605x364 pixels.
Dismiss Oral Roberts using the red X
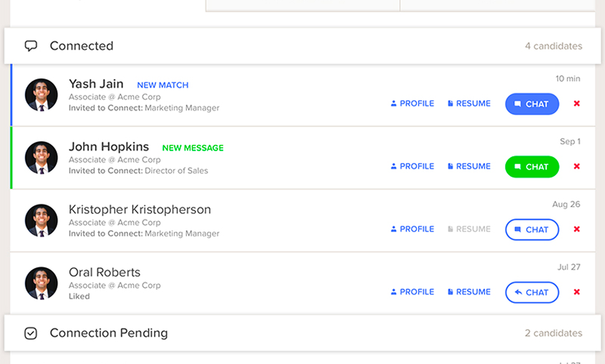[x=576, y=292]
